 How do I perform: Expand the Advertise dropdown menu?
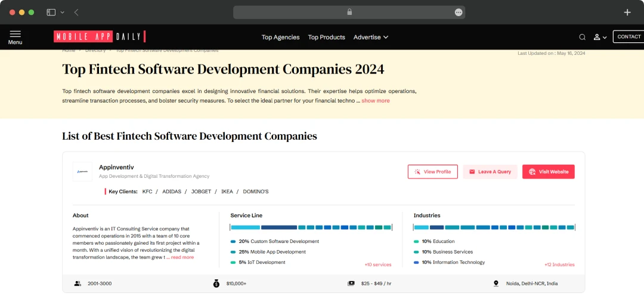370,37
